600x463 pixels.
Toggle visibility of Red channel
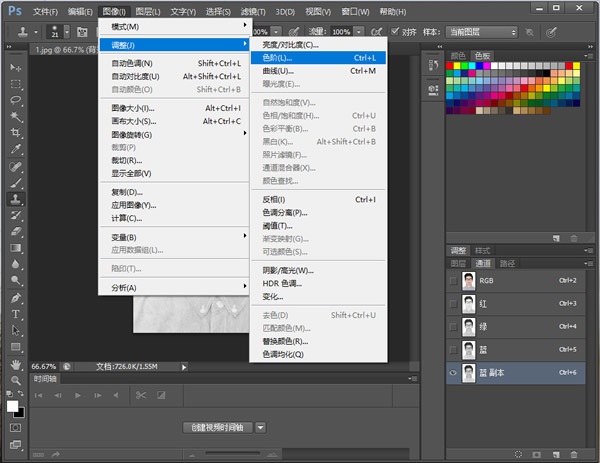click(453, 304)
